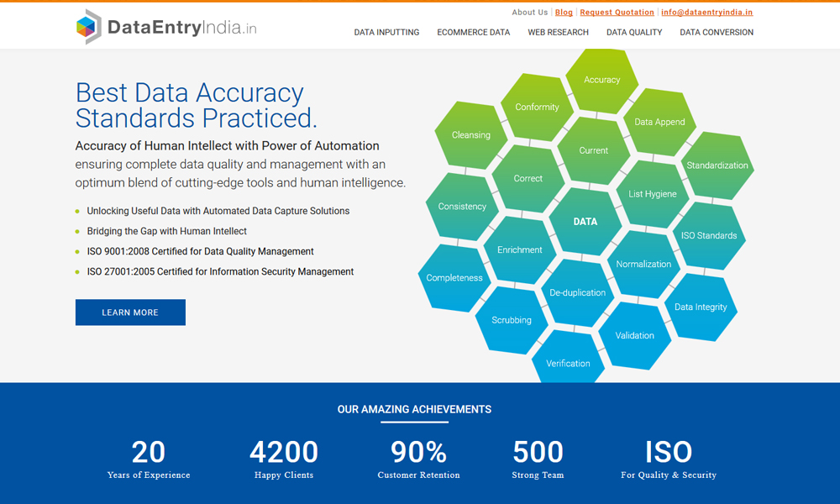Image resolution: width=840 pixels, height=504 pixels.
Task: Click the De-duplication hexagon
Action: click(x=577, y=293)
